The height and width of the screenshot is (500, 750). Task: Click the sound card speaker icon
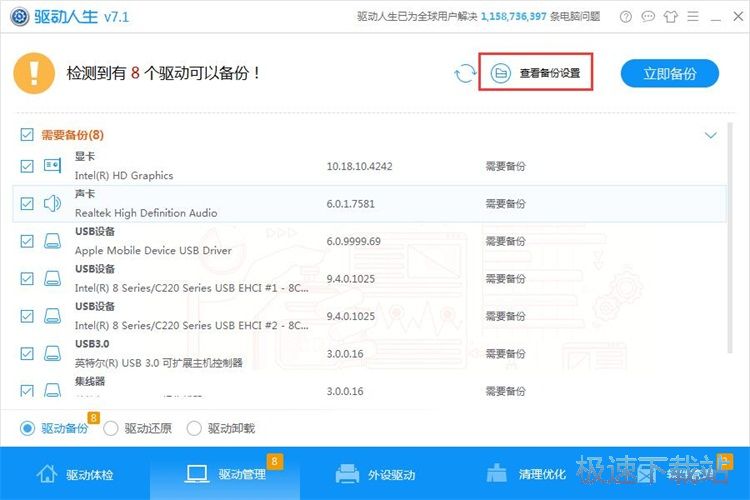point(52,204)
